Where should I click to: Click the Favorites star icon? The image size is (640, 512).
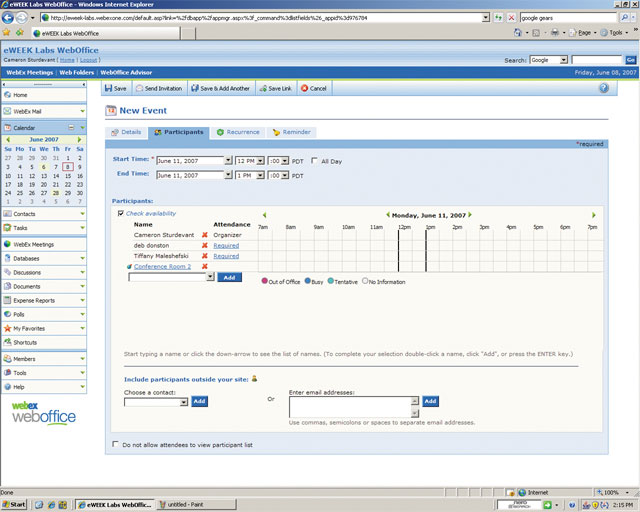(7, 33)
